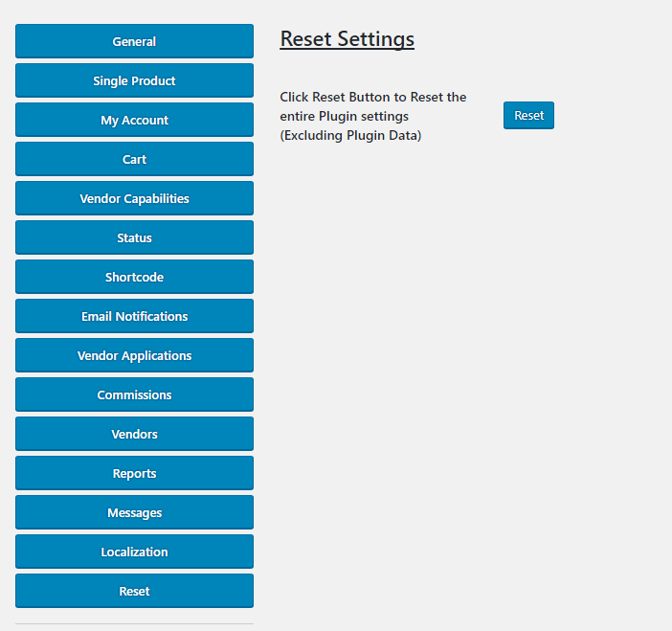Switch to the Shortcode tab

[x=134, y=277]
